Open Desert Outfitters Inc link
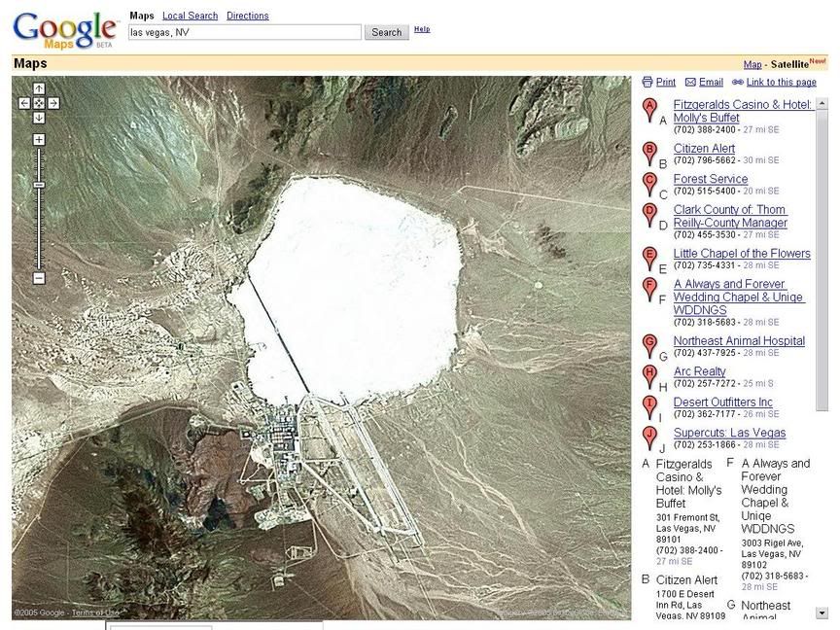This screenshot has height=630, width=840. point(723,402)
